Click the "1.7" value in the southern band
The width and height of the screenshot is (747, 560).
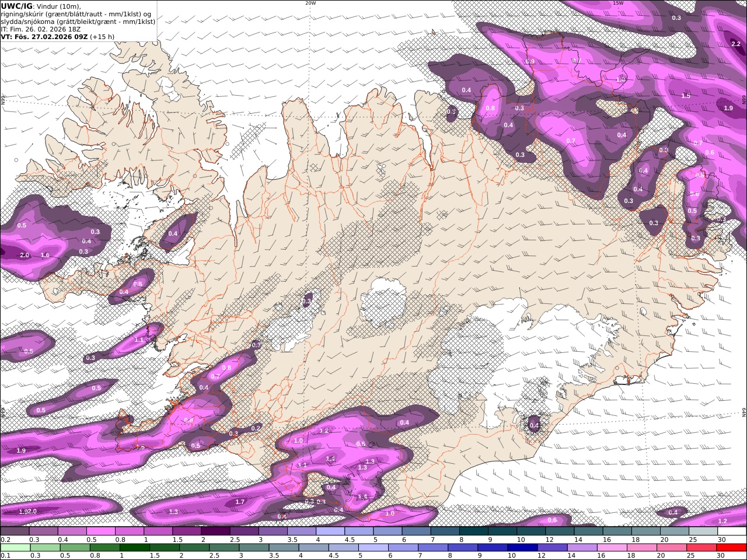click(x=240, y=502)
